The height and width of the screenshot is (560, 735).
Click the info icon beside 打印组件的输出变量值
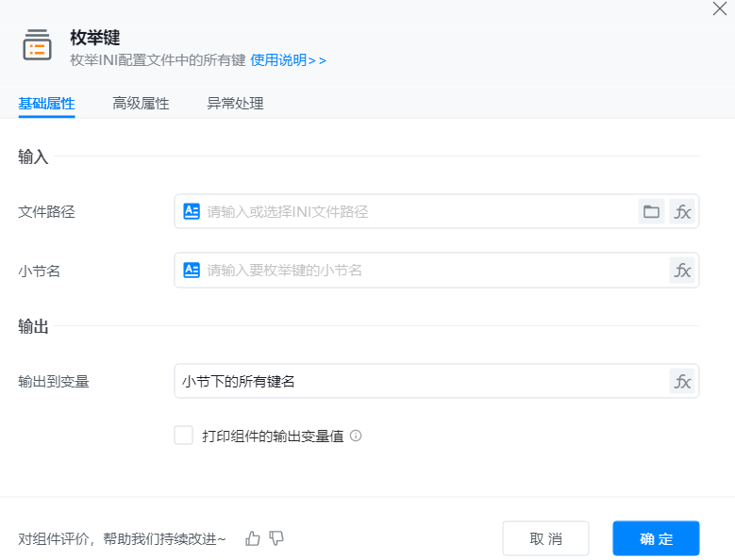click(356, 436)
